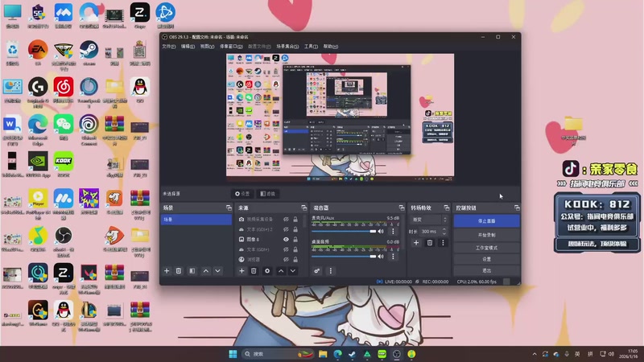The height and width of the screenshot is (362, 644).
Task: Add a transition with the plus icon
Action: click(x=416, y=243)
